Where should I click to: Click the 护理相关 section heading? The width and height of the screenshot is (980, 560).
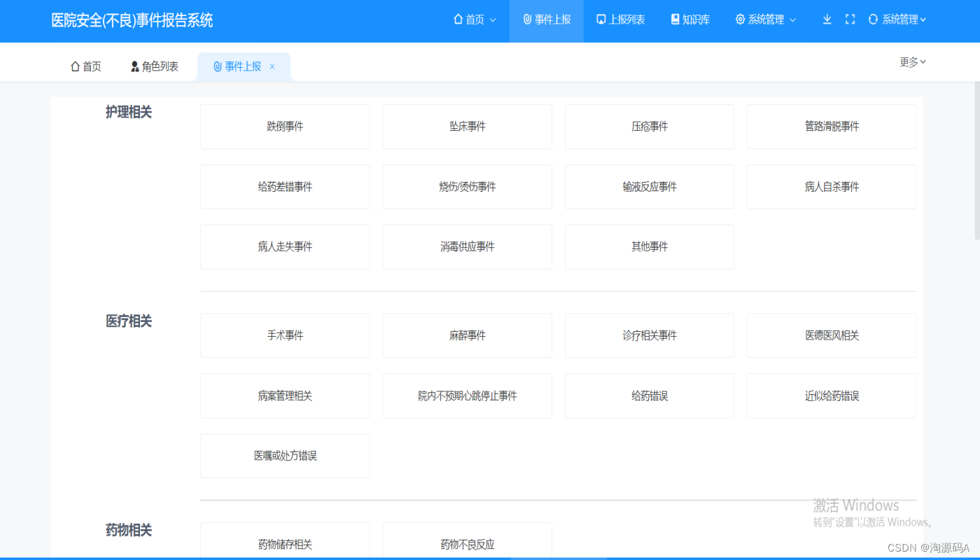(x=129, y=112)
